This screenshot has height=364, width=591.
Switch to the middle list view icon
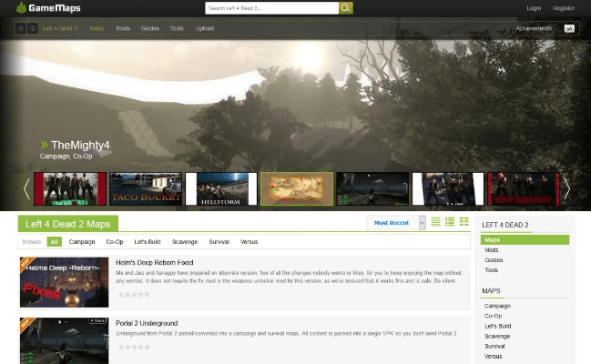click(x=450, y=221)
